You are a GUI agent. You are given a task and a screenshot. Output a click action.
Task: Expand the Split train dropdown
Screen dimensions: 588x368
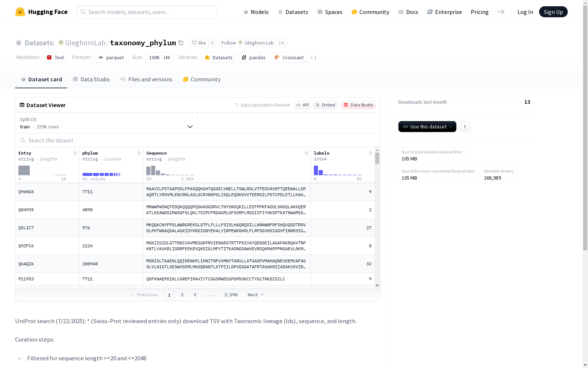click(x=107, y=123)
